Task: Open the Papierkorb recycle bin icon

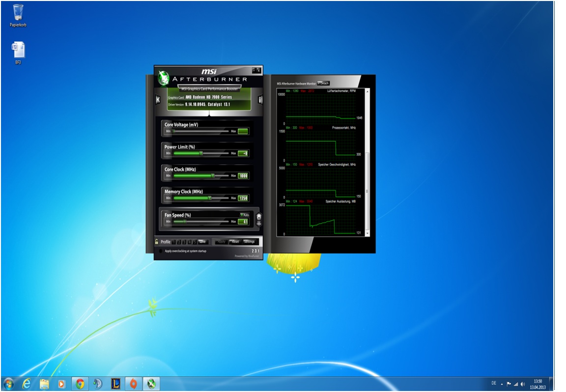Action: click(18, 16)
